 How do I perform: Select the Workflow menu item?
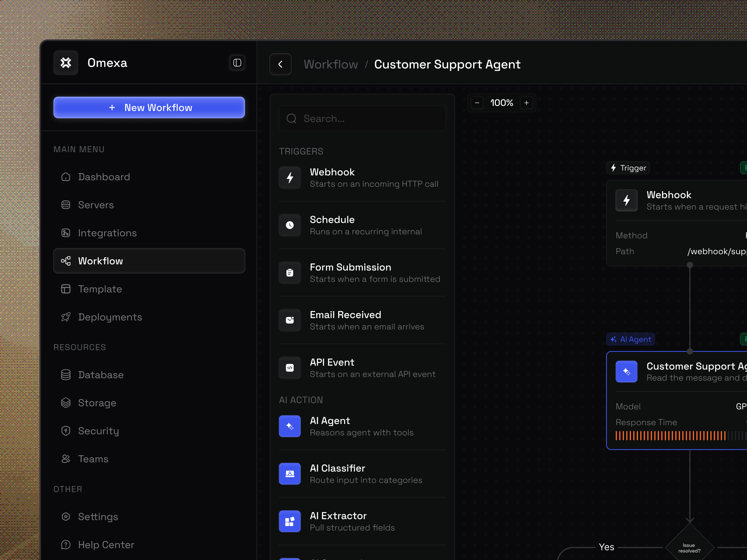149,261
